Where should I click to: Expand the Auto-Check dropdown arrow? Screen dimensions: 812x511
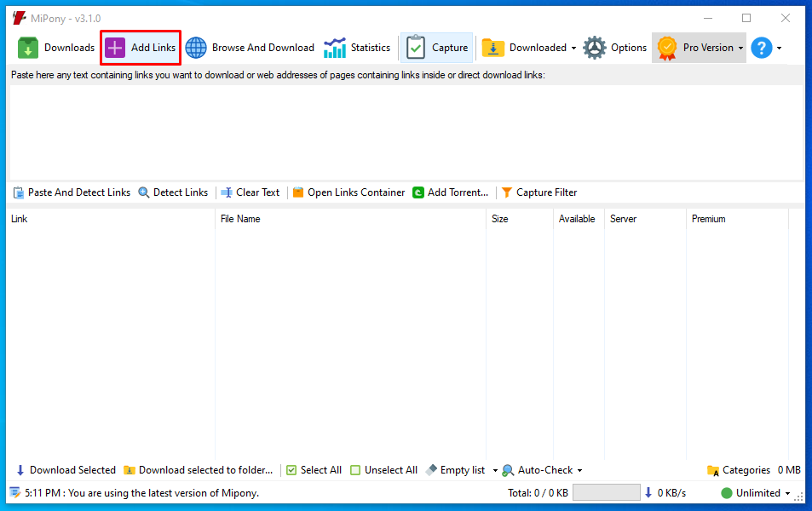pyautogui.click(x=579, y=471)
